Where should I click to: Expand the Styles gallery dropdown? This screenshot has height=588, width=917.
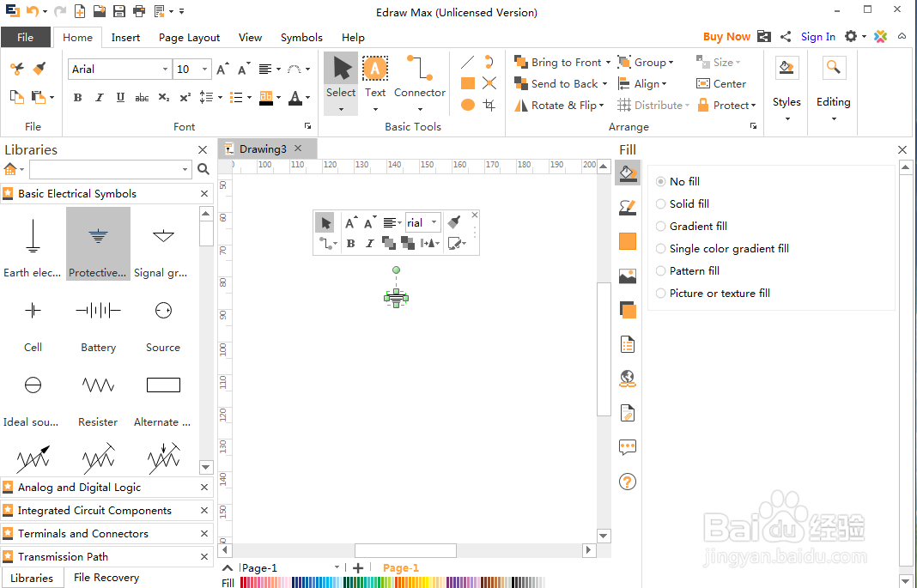pos(786,118)
